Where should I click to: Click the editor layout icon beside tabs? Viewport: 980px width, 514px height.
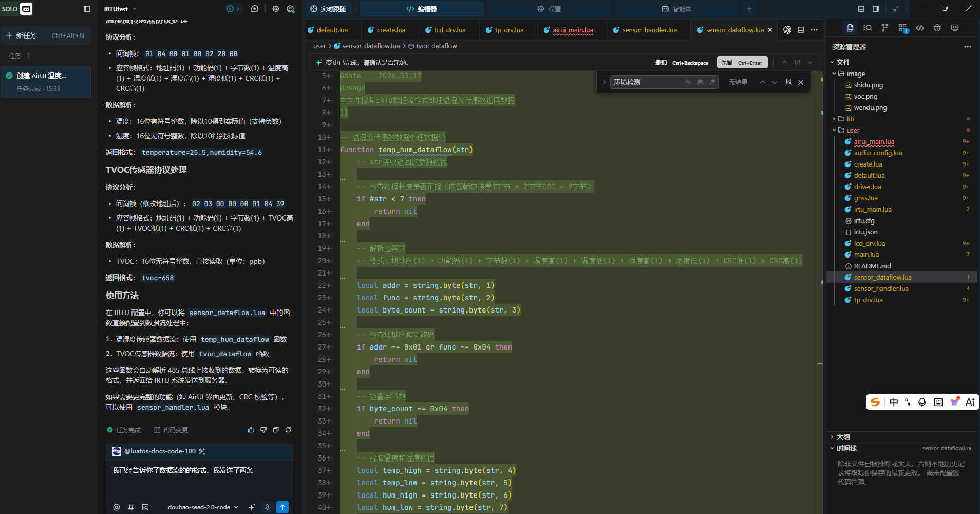[x=801, y=30]
